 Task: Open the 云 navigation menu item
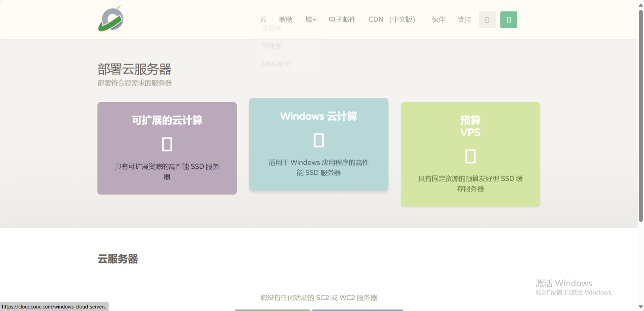pyautogui.click(x=263, y=20)
